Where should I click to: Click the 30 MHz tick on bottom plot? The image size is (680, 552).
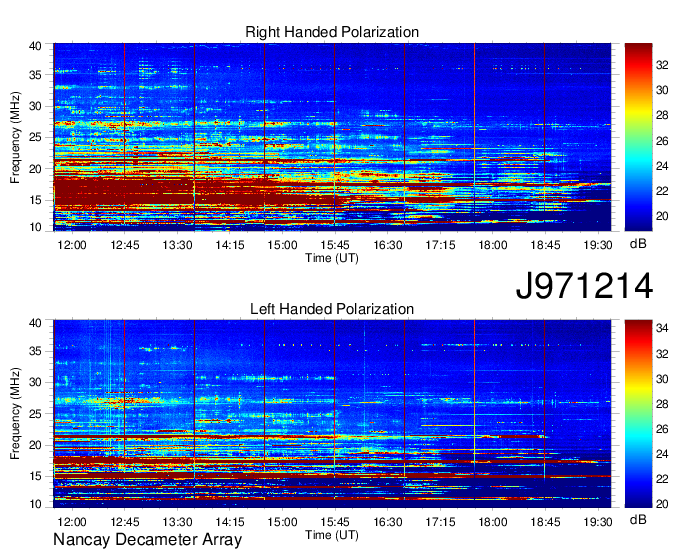pos(35,382)
